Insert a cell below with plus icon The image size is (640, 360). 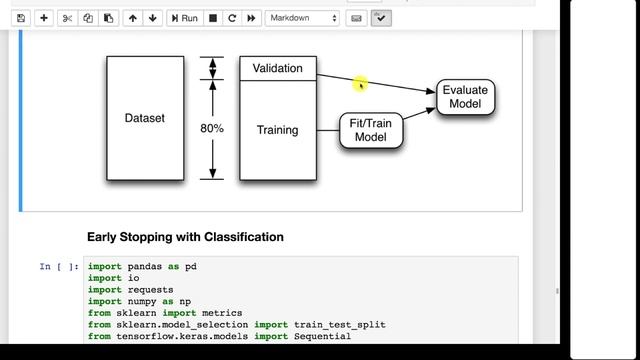pos(44,18)
